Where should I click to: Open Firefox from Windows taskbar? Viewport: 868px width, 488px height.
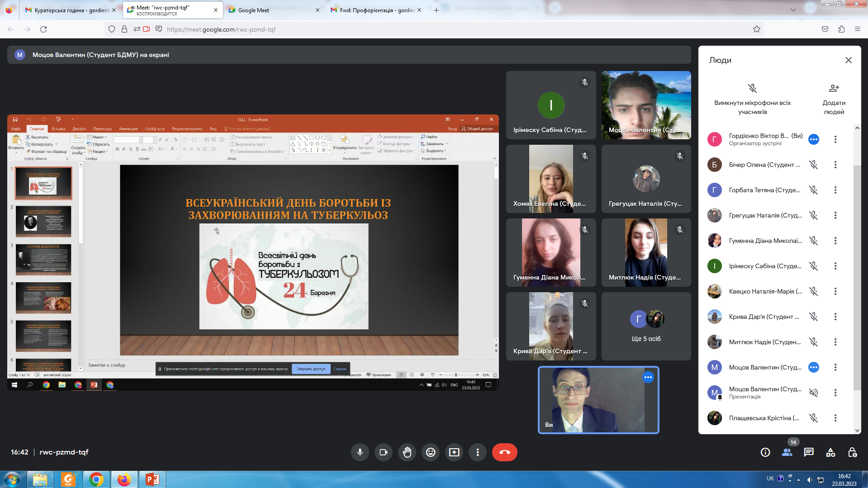(x=124, y=479)
